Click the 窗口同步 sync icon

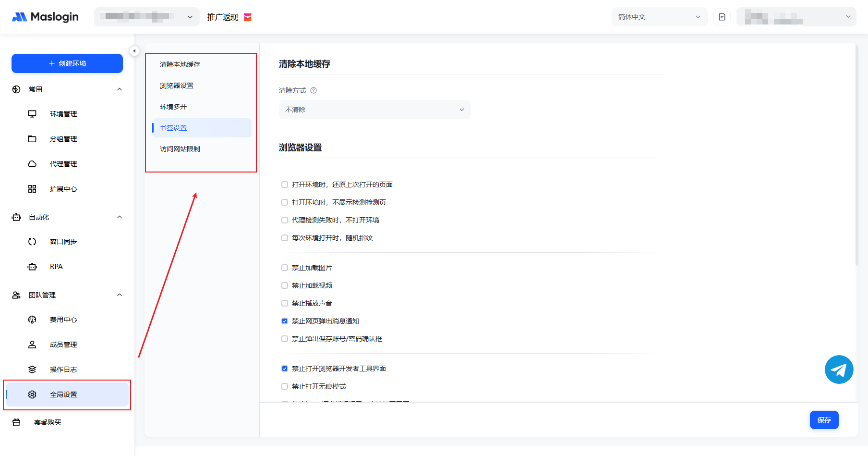[x=32, y=242]
